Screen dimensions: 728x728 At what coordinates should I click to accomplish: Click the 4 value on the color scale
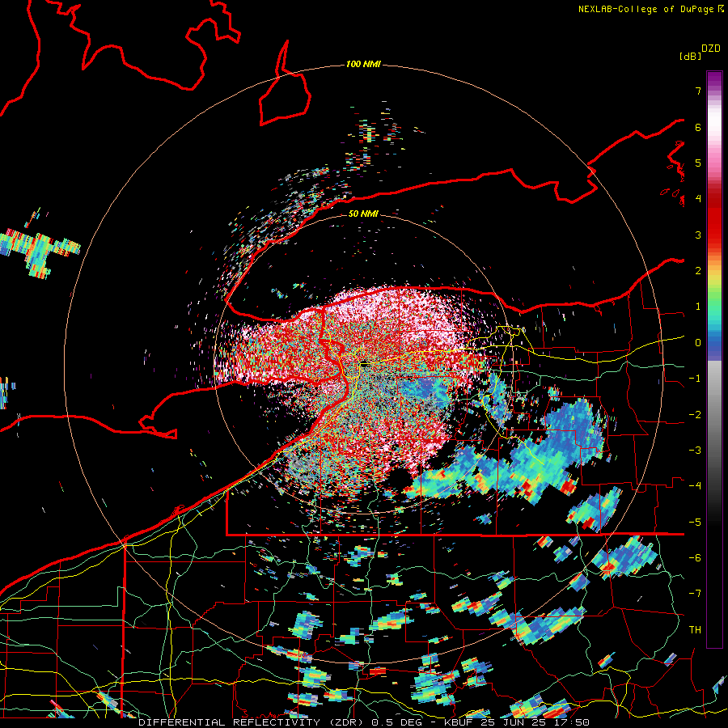[x=698, y=199]
